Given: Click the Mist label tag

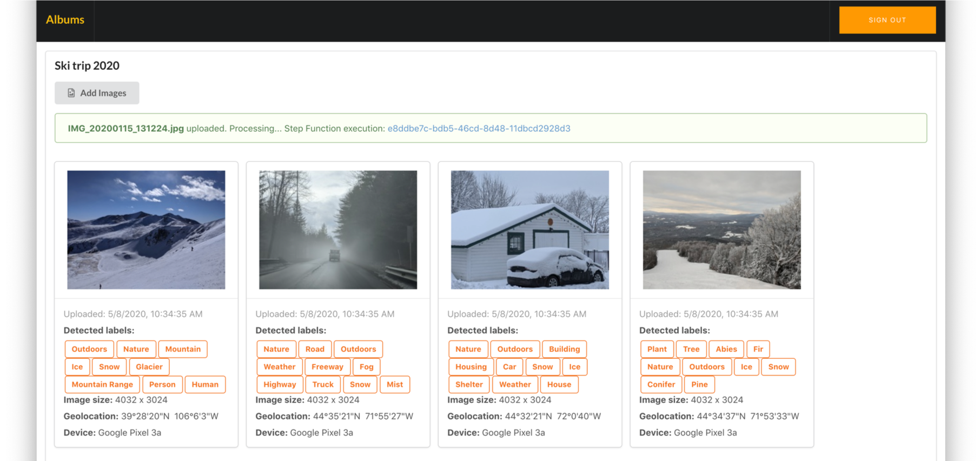Looking at the screenshot, I should click(395, 385).
